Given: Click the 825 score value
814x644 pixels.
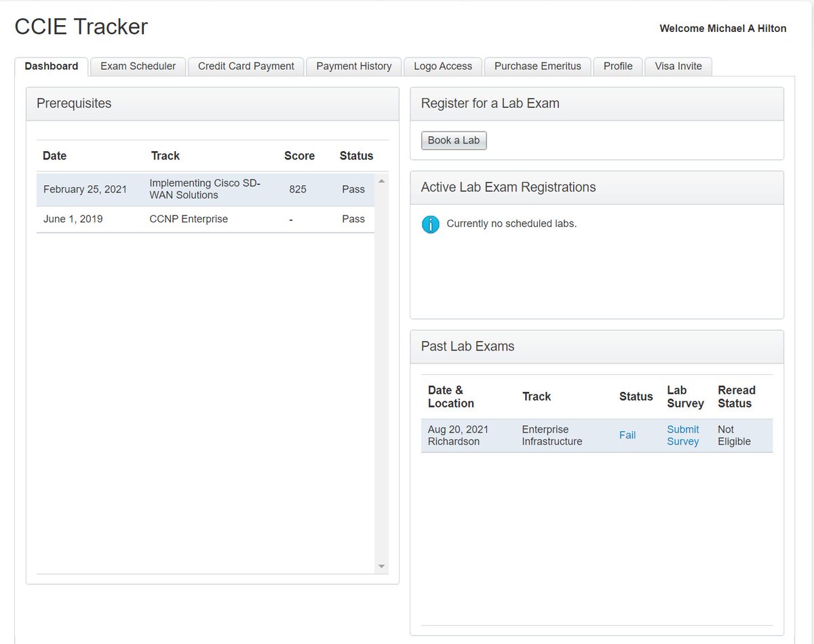Looking at the screenshot, I should pos(298,189).
